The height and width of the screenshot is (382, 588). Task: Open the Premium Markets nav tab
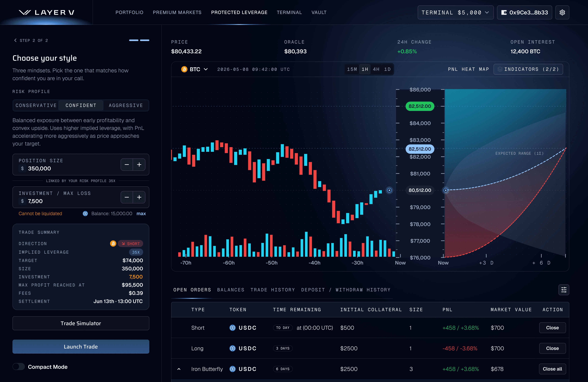[177, 12]
